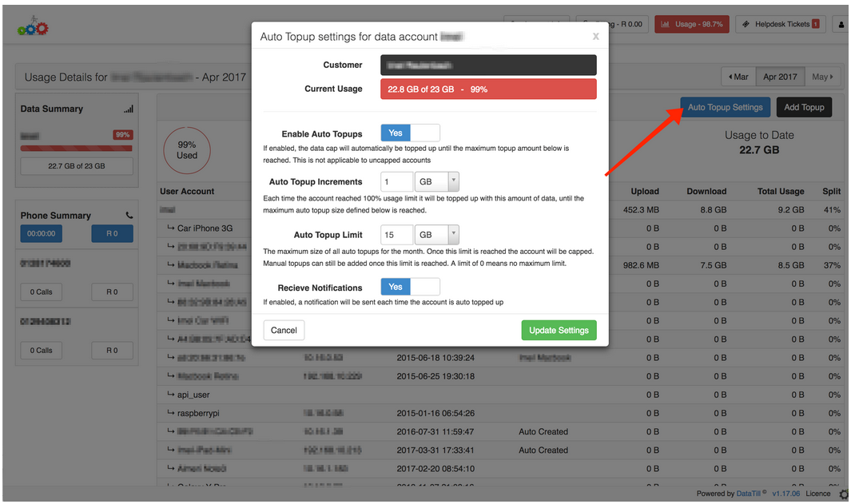Click the Current Usage 99% red bar

[x=488, y=89]
